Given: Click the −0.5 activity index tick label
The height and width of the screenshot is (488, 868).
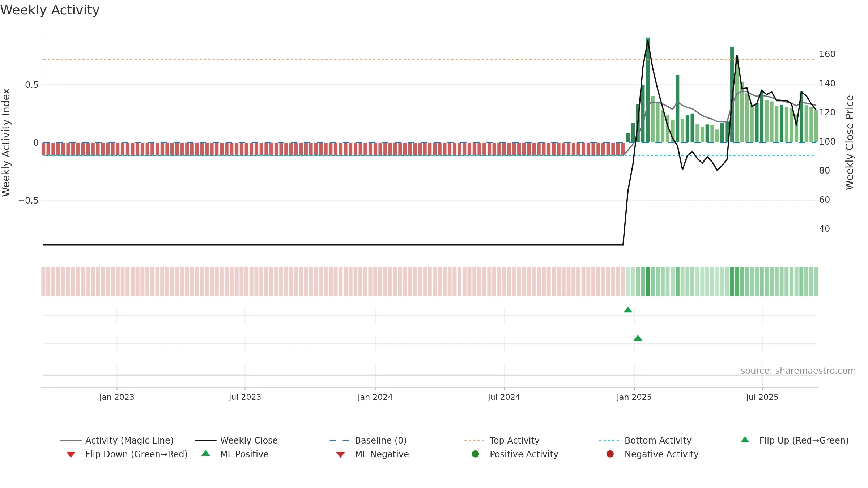Looking at the screenshot, I should tap(28, 201).
